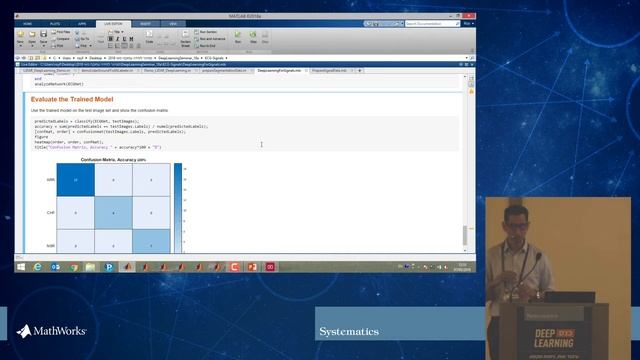
Task: Click the Compare button in ribbon
Action: click(61, 39)
